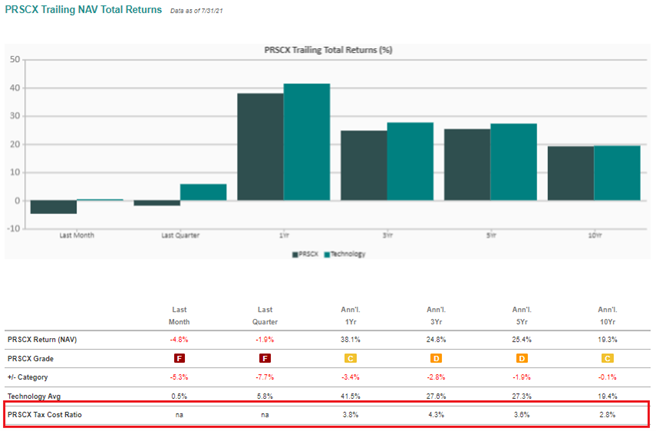Screen dimensions: 656x431
Task: Click the 5.8% Technology Avg value
Action: click(265, 396)
